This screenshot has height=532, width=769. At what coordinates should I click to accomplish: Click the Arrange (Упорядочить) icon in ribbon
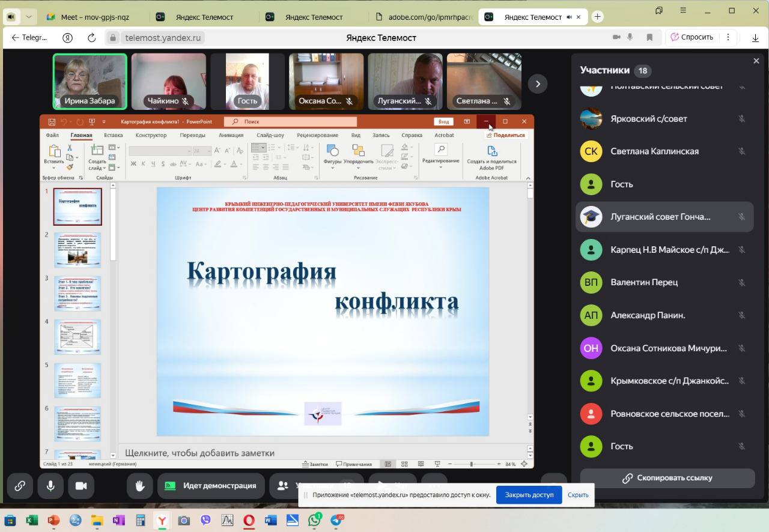click(359, 151)
